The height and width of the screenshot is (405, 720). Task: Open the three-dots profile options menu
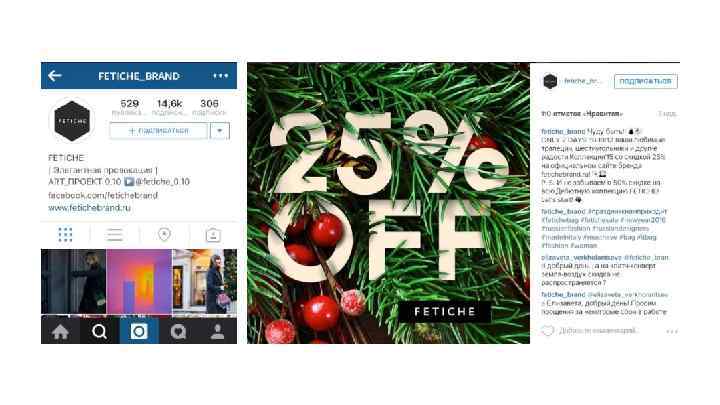point(220,76)
